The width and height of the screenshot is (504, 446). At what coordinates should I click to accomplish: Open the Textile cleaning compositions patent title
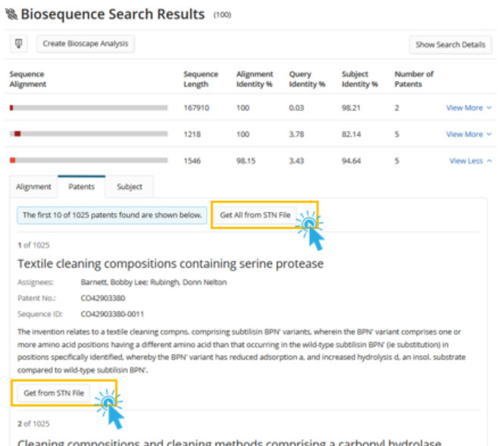[171, 264]
